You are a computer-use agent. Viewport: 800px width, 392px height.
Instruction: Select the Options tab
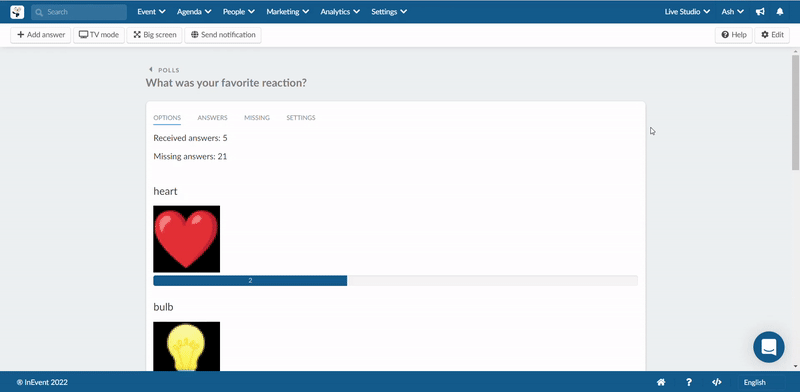(167, 118)
